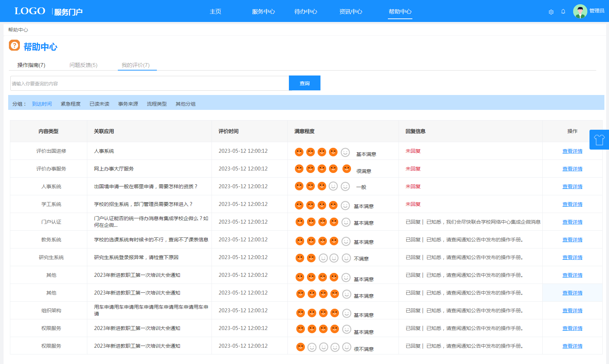609x364 pixels.
Task: Switch to the 问题反馈(5) tab
Action: tap(83, 65)
